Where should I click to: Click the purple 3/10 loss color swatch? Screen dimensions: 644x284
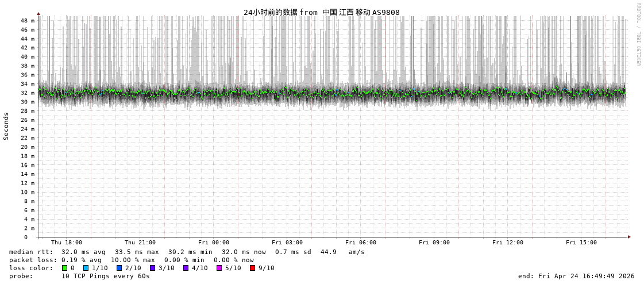pyautogui.click(x=153, y=268)
